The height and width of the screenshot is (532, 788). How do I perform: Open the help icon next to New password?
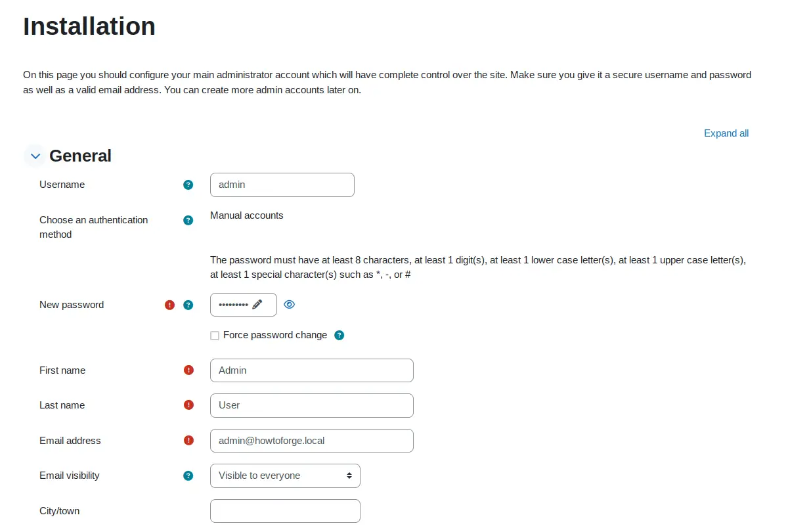click(188, 305)
